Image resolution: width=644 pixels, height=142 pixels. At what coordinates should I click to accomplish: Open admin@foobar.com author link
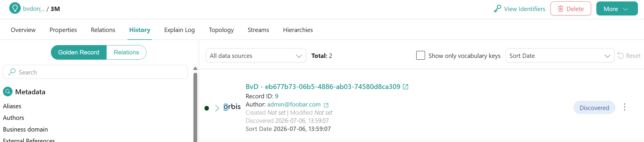click(x=294, y=104)
